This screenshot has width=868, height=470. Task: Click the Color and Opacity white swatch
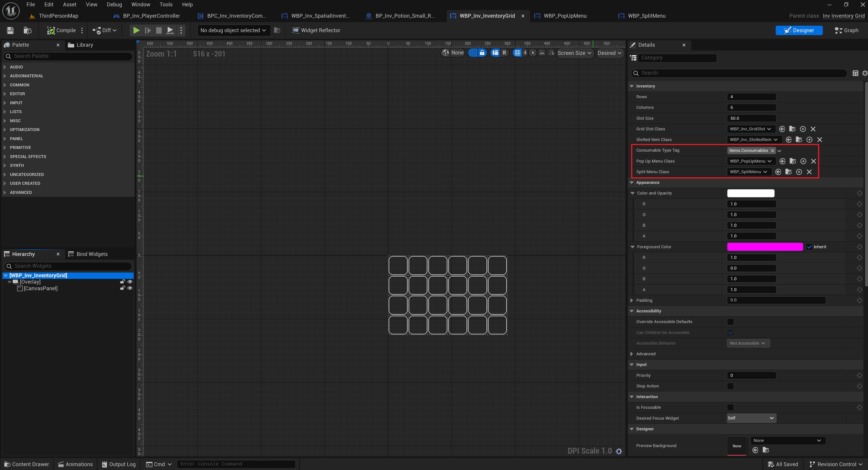click(x=751, y=193)
